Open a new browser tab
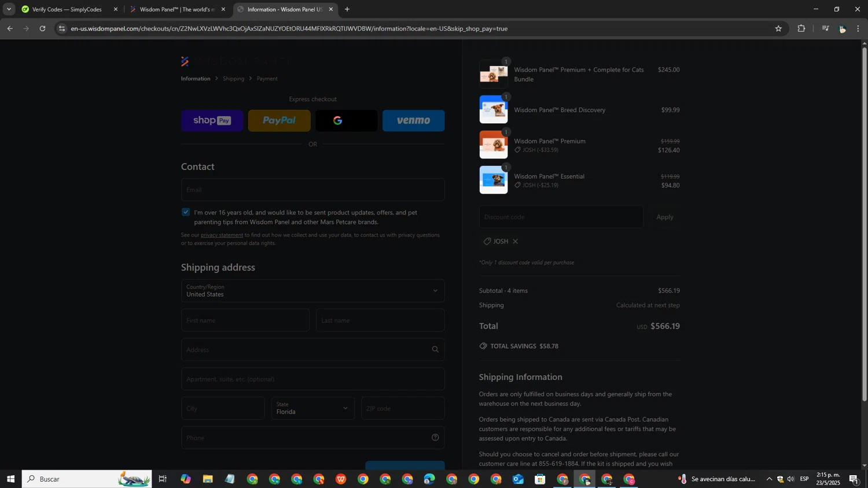The height and width of the screenshot is (488, 868). [347, 9]
